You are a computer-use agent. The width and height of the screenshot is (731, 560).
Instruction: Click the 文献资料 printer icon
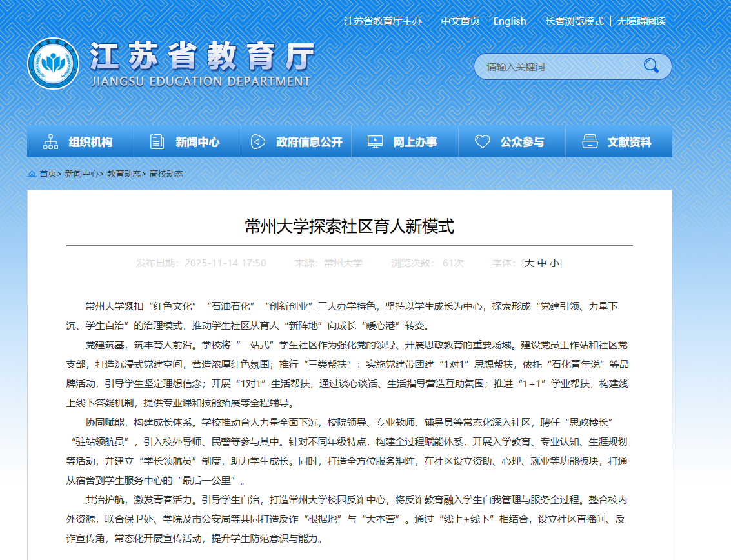coord(590,142)
